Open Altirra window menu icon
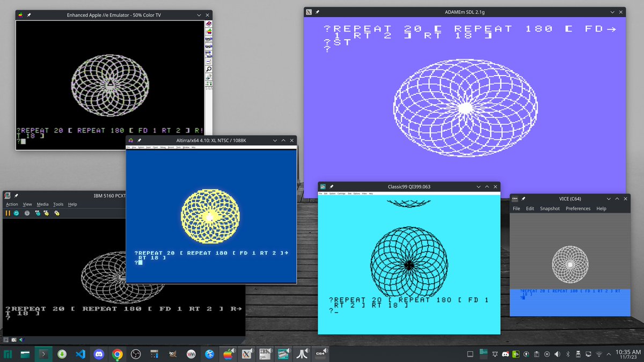 pyautogui.click(x=130, y=141)
